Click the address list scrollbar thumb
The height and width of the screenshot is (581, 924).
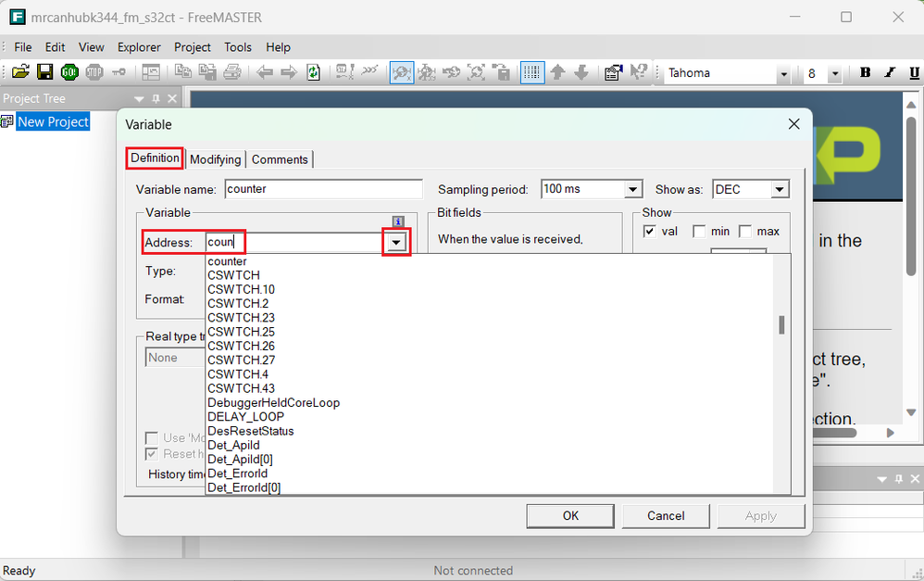point(781,325)
